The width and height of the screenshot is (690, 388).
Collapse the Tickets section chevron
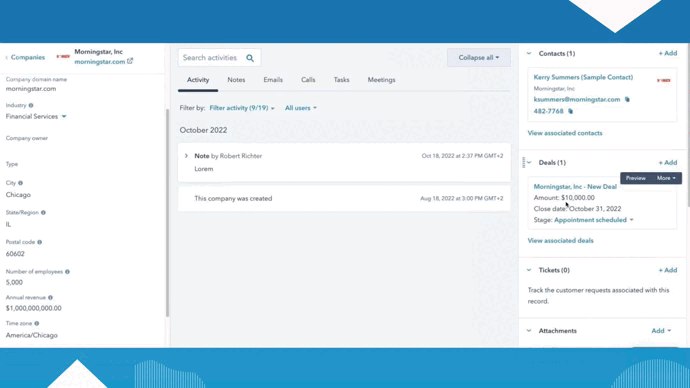(529, 270)
